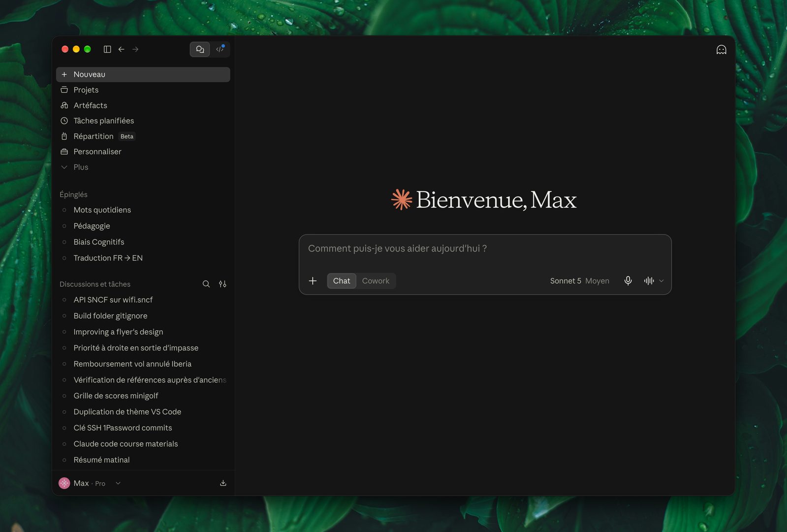Go back with the left arrow
Viewport: 787px width, 532px height.
point(121,49)
